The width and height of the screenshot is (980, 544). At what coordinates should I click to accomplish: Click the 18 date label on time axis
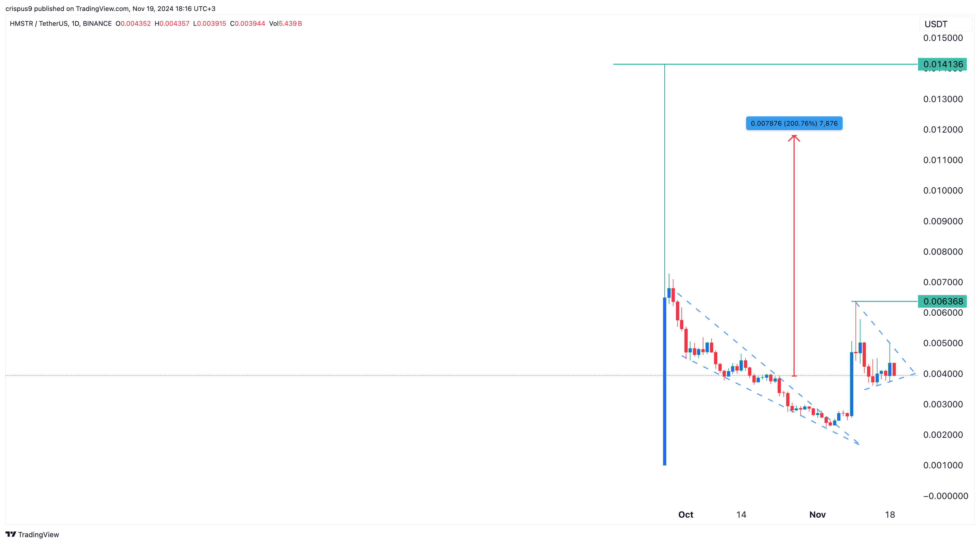pos(890,515)
